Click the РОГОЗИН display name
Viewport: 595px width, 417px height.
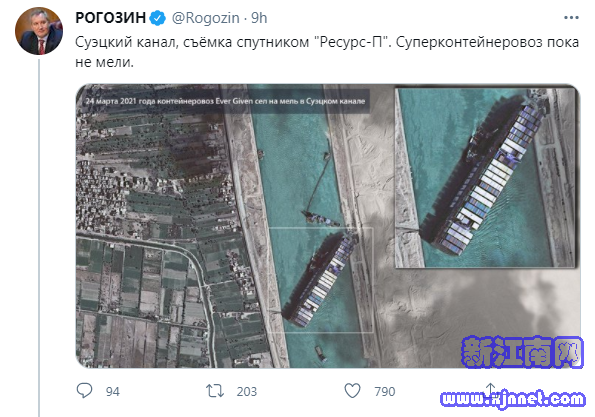111,18
